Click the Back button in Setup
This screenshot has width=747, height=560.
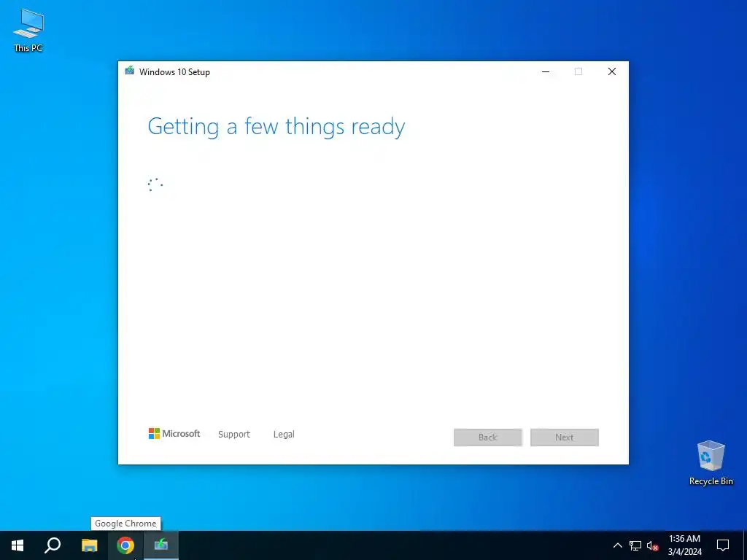(488, 437)
